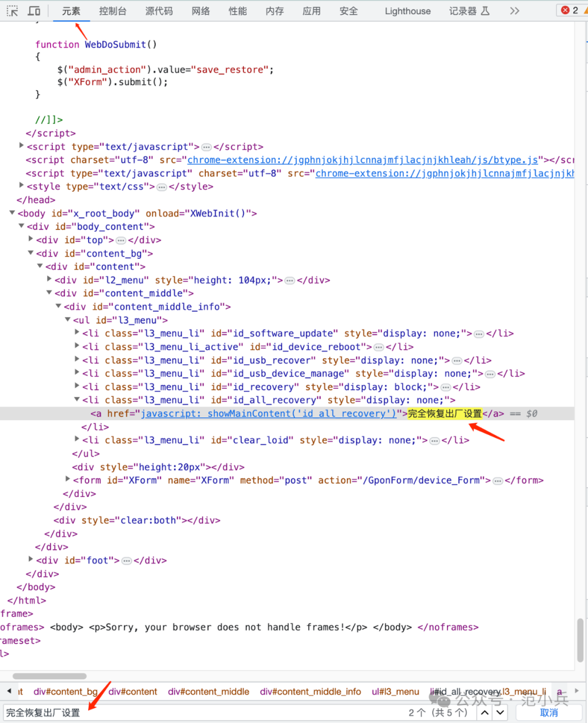The height and width of the screenshot is (723, 588).
Task: Open the Lighthouse tab
Action: tap(407, 11)
